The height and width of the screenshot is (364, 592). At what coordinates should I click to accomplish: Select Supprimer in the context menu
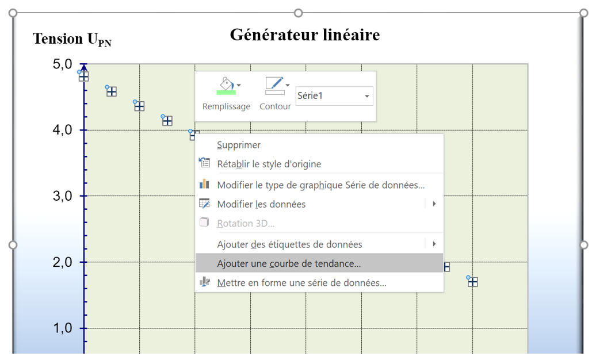point(319,145)
